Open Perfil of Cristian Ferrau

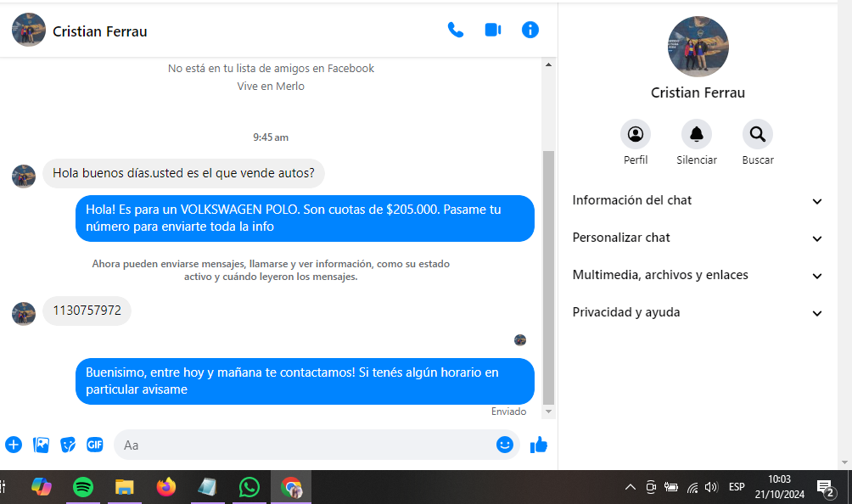pos(635,134)
